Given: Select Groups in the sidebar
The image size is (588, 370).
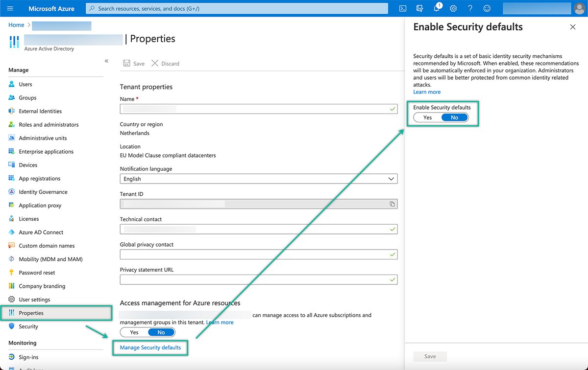Looking at the screenshot, I should [x=26, y=97].
